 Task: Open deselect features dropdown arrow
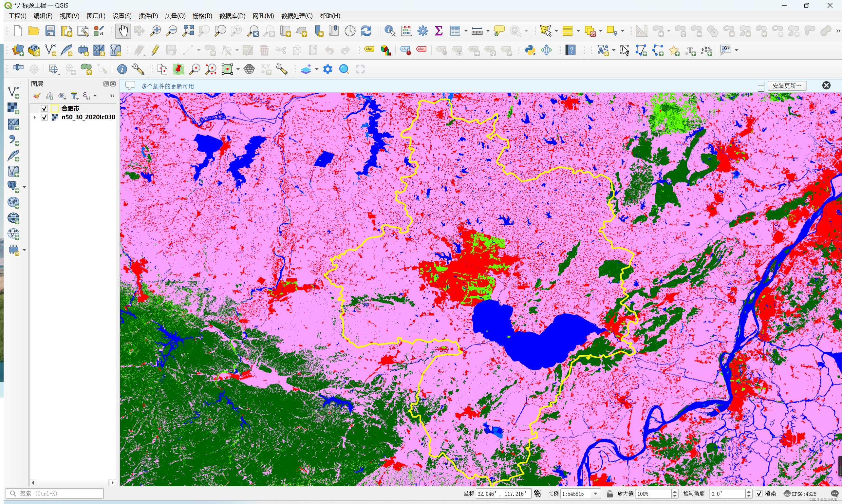click(x=601, y=31)
